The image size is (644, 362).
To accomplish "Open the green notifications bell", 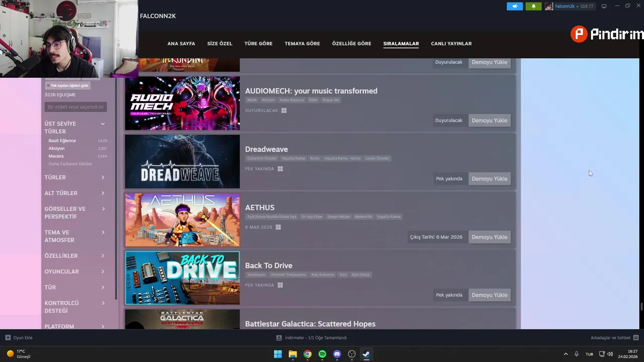I will click(533, 6).
